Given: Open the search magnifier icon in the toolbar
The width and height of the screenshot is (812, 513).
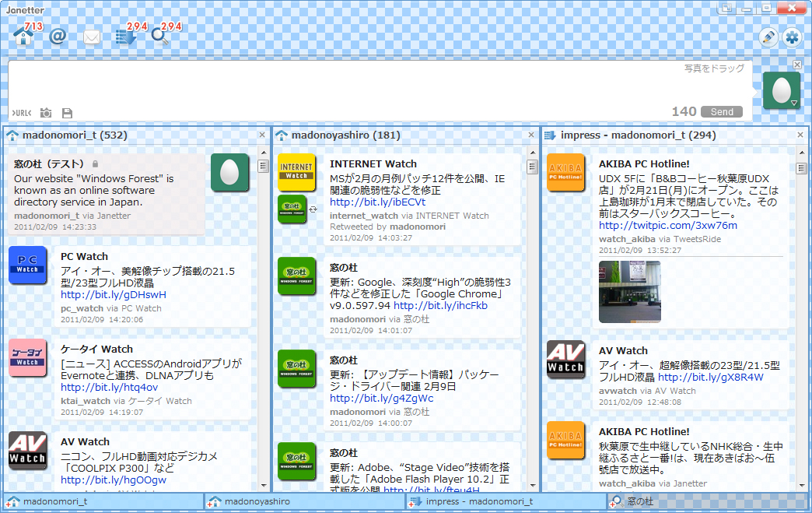Looking at the screenshot, I should (159, 36).
